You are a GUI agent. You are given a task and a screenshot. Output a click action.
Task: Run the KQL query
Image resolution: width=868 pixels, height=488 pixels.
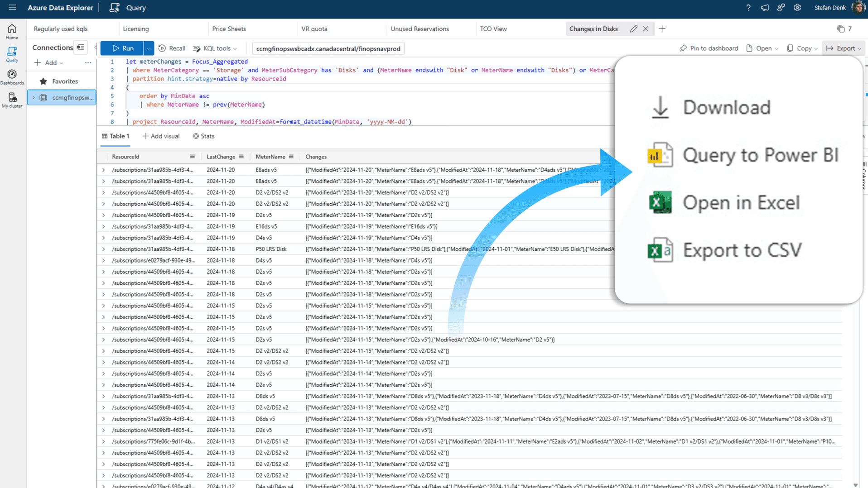coord(124,48)
